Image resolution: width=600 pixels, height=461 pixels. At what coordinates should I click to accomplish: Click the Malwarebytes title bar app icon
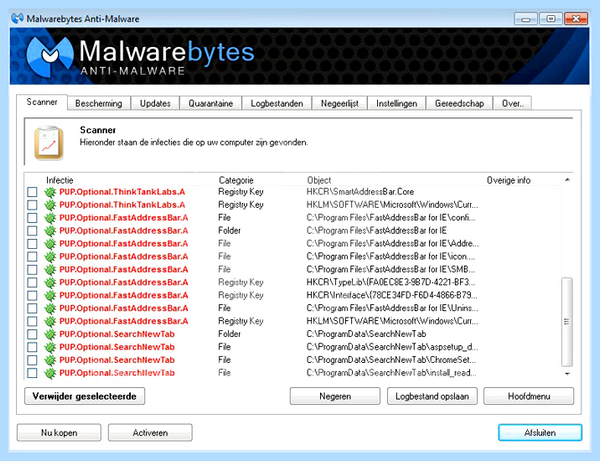(x=17, y=18)
